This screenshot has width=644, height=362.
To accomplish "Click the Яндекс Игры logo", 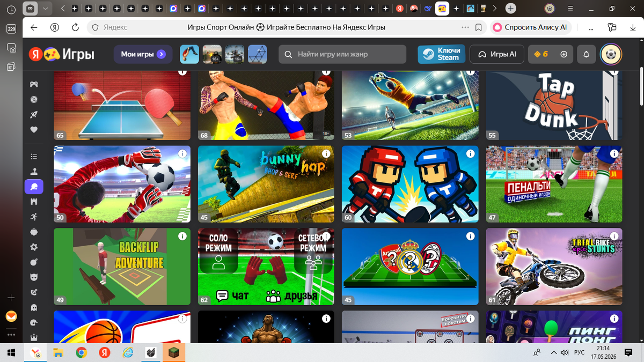I will pyautogui.click(x=61, y=54).
